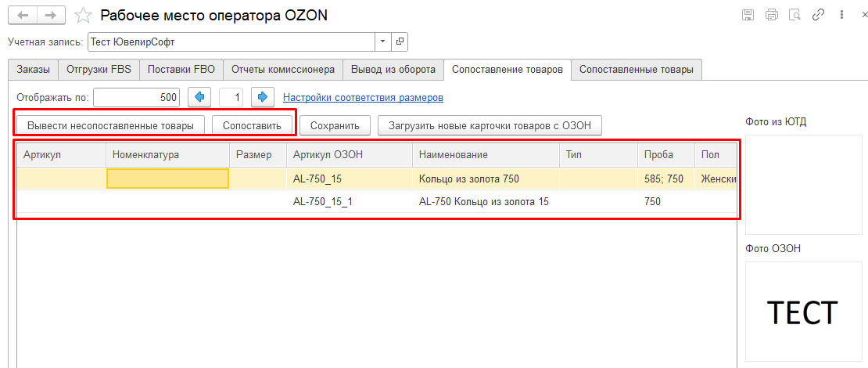
Task: Switch to the Сопоставленные товары tab
Action: tap(636, 69)
